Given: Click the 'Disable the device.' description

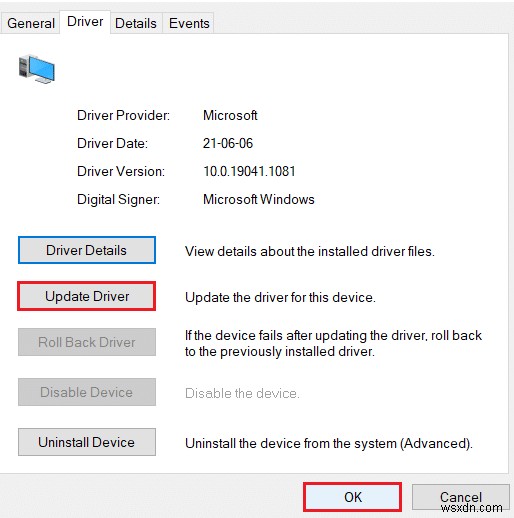Looking at the screenshot, I should click(x=242, y=393).
